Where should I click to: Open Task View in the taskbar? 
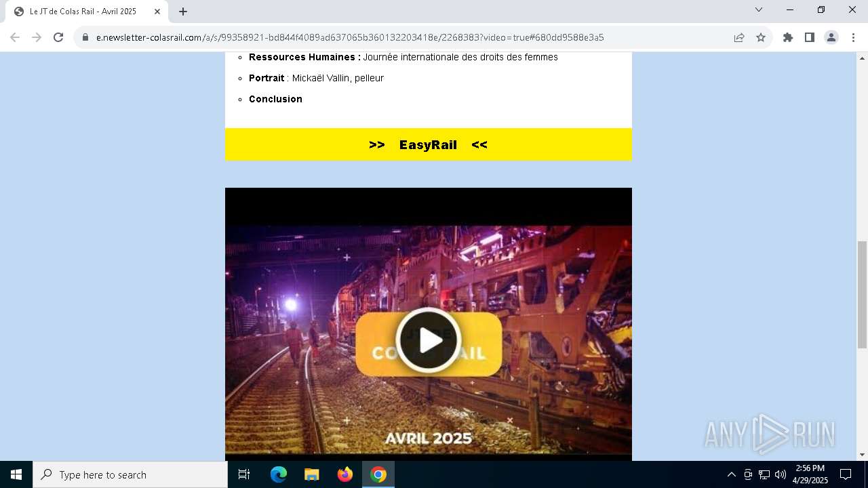click(244, 474)
